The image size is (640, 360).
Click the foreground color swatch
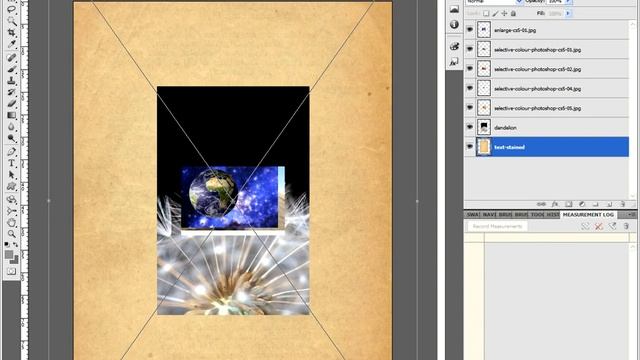point(9,255)
